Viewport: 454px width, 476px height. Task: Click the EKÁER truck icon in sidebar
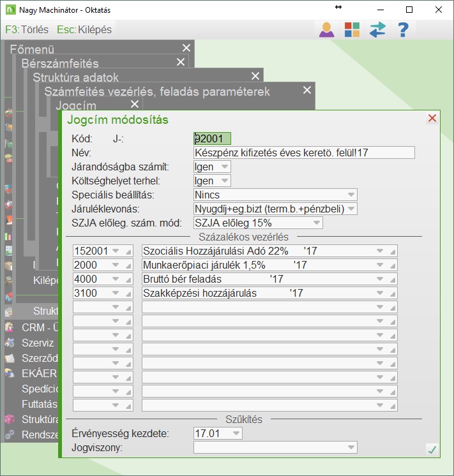click(x=9, y=373)
